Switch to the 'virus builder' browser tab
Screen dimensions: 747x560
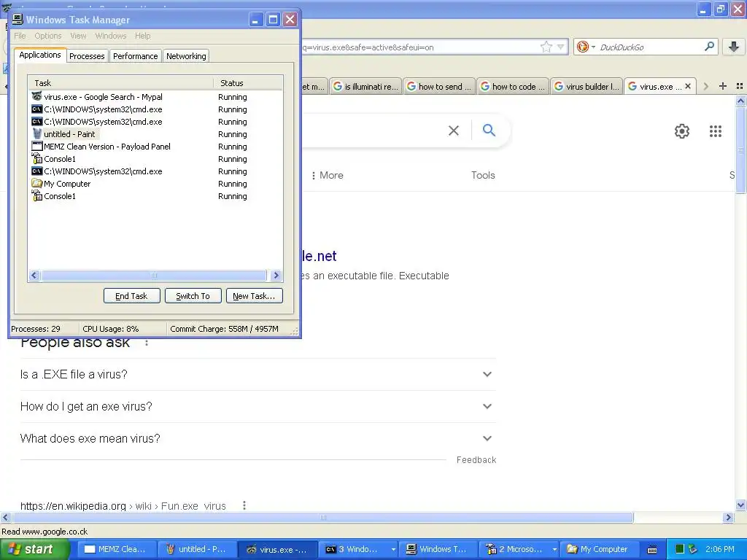pyautogui.click(x=587, y=86)
